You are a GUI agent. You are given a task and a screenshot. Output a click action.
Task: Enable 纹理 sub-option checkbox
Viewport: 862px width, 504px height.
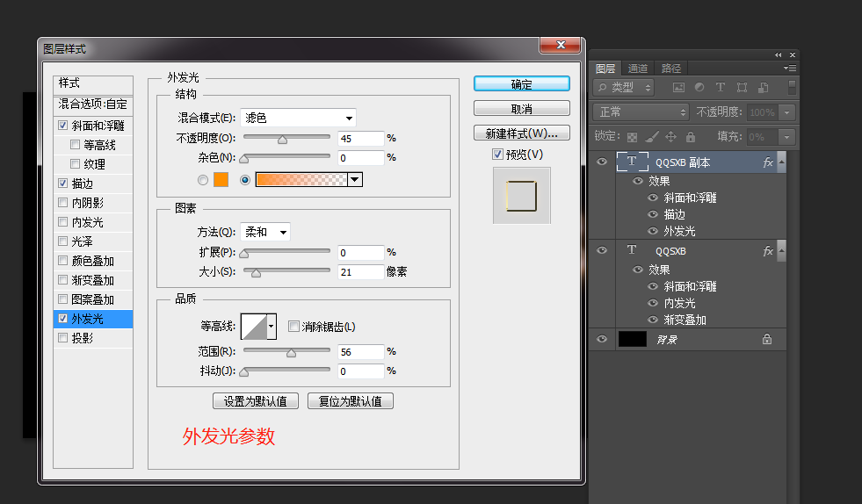pos(75,164)
